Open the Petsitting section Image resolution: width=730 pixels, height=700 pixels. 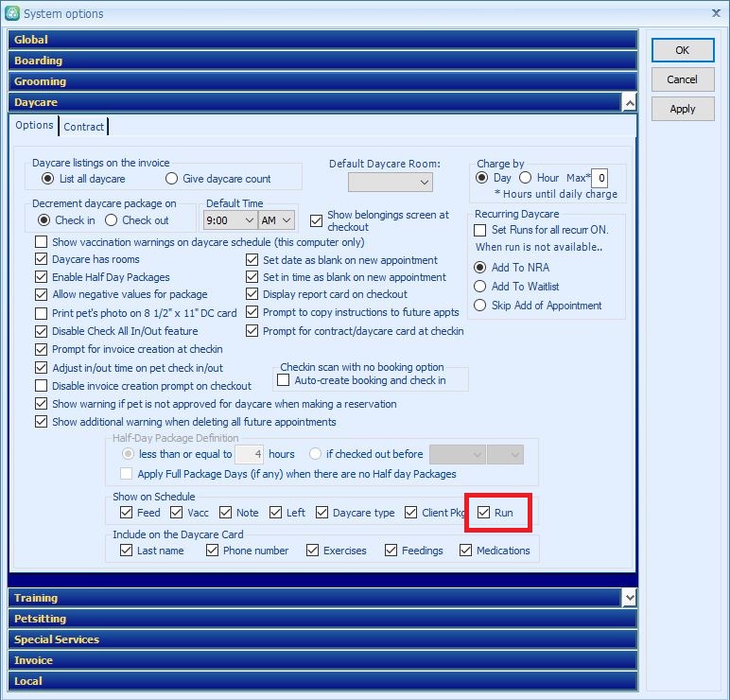[322, 619]
